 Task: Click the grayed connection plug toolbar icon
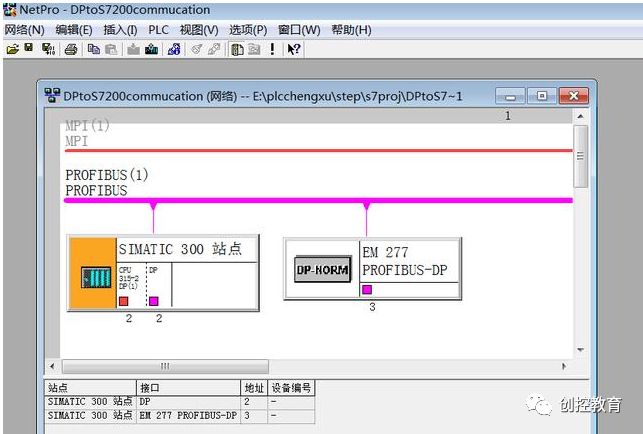[214, 50]
